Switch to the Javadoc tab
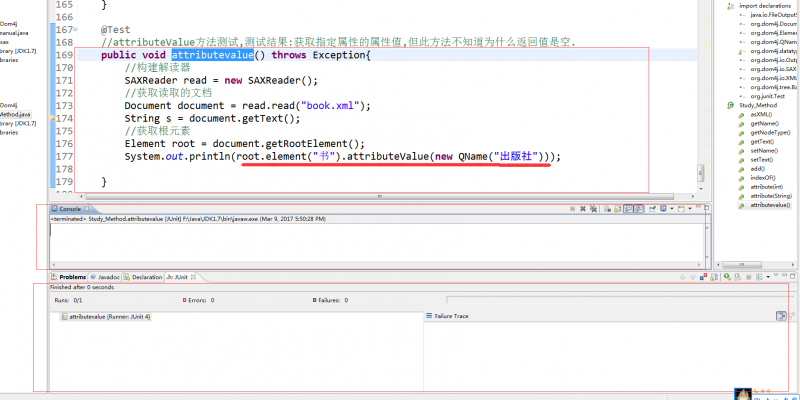 pyautogui.click(x=108, y=277)
